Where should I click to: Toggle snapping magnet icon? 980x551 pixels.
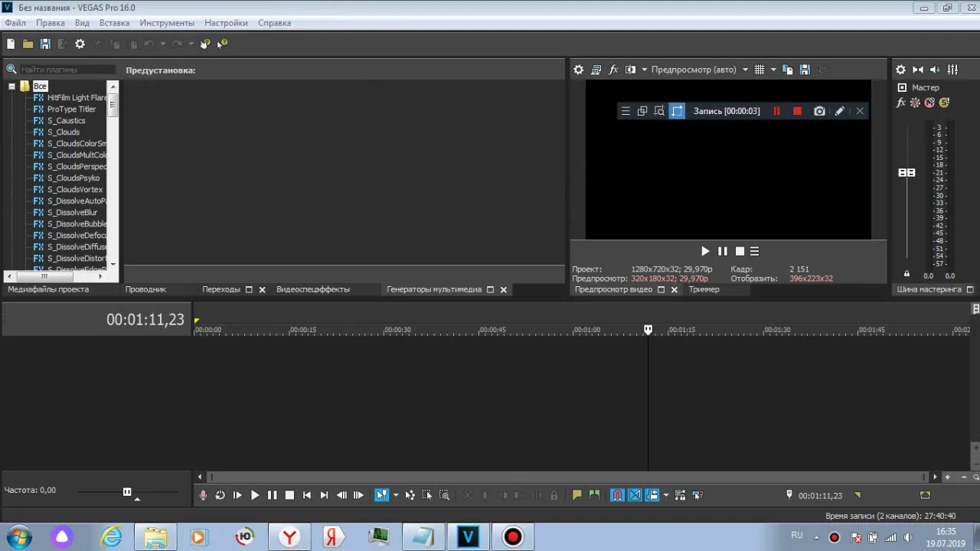click(617, 495)
